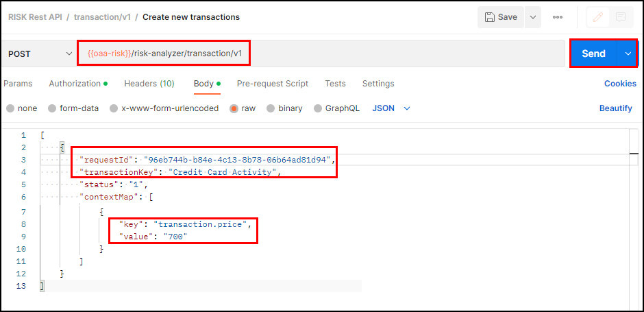Viewport: 644px width, 312px height.
Task: Open the Send options dropdown arrow
Action: click(x=627, y=53)
